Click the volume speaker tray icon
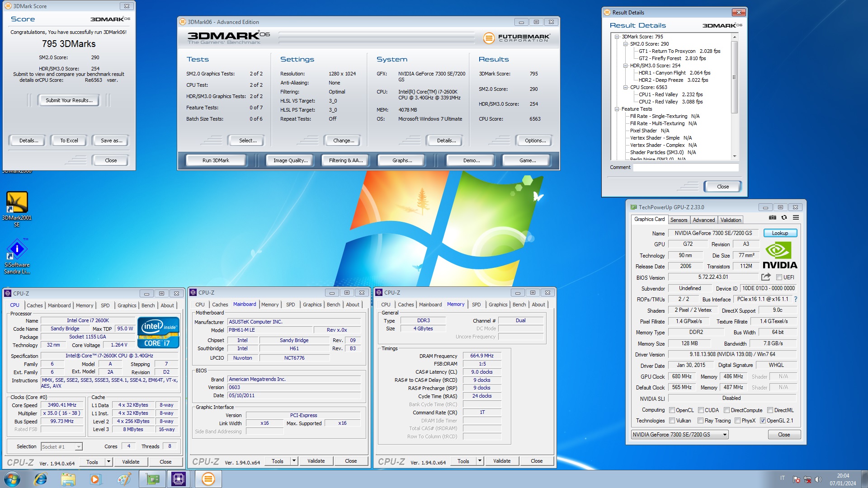 point(818,479)
